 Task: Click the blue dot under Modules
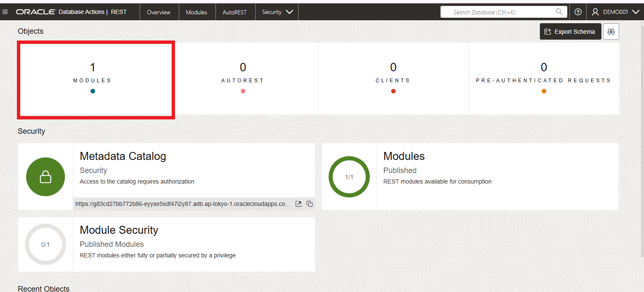pyautogui.click(x=93, y=91)
